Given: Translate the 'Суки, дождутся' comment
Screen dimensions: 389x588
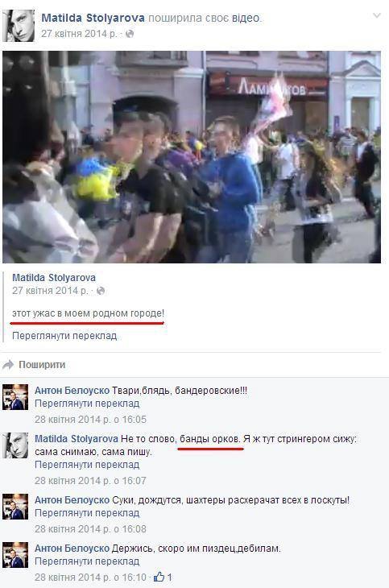Looking at the screenshot, I should click(87, 513).
